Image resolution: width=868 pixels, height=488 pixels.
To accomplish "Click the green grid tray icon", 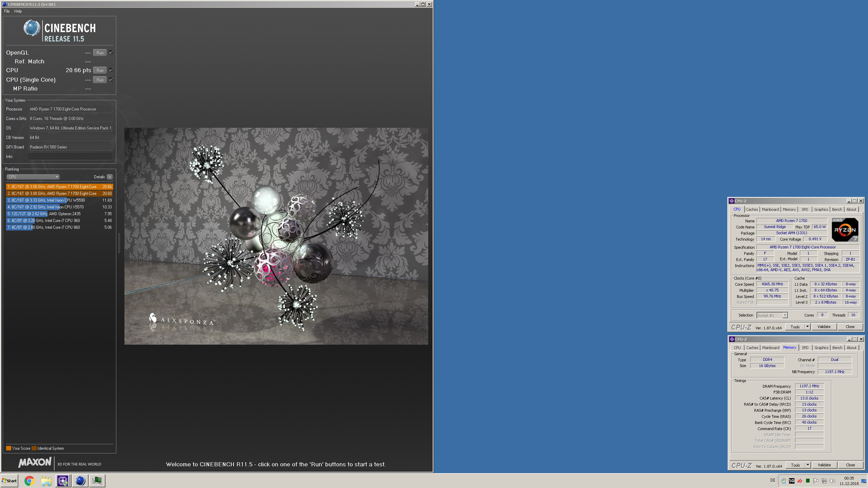I will coord(808,481).
